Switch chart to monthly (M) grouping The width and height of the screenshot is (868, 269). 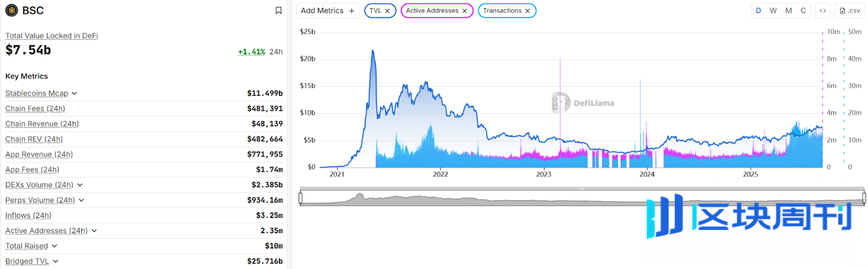click(788, 10)
